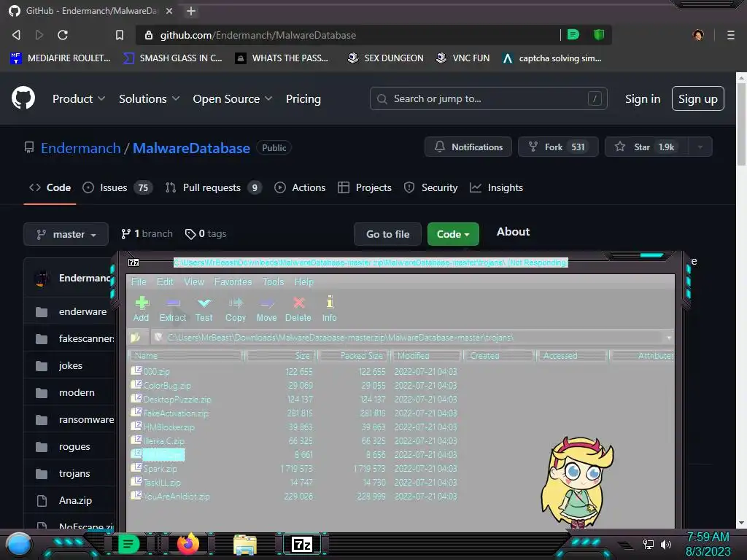Click the Delete tool in 7-Zip
The height and width of the screenshot is (560, 747).
298,309
